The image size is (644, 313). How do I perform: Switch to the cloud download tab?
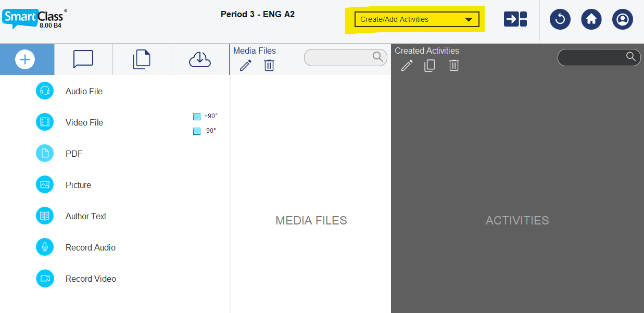[200, 59]
